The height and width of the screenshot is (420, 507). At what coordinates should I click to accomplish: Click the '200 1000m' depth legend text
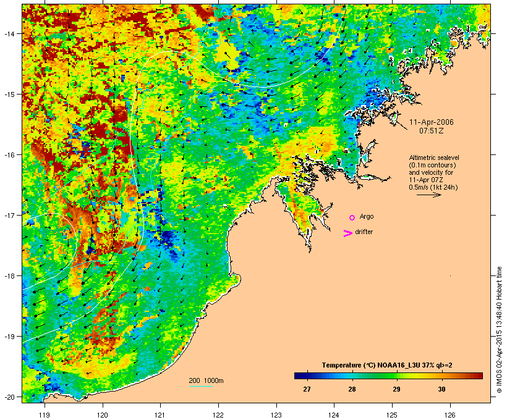click(206, 380)
